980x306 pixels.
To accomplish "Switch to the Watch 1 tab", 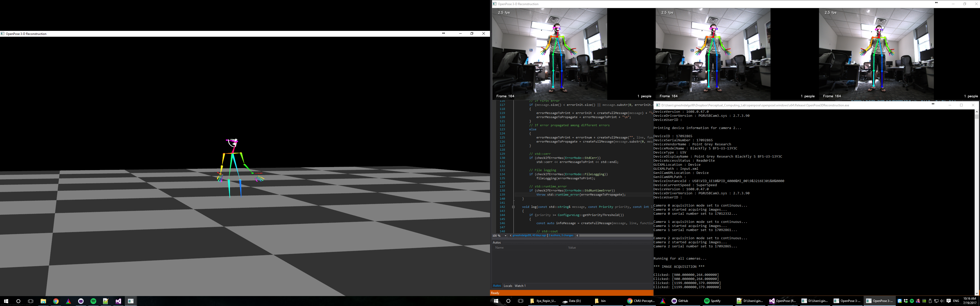I will (520, 286).
